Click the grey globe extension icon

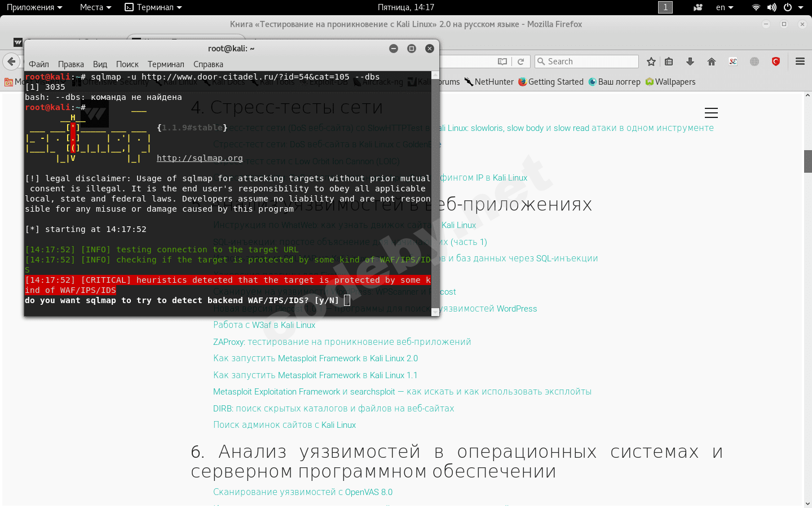754,62
